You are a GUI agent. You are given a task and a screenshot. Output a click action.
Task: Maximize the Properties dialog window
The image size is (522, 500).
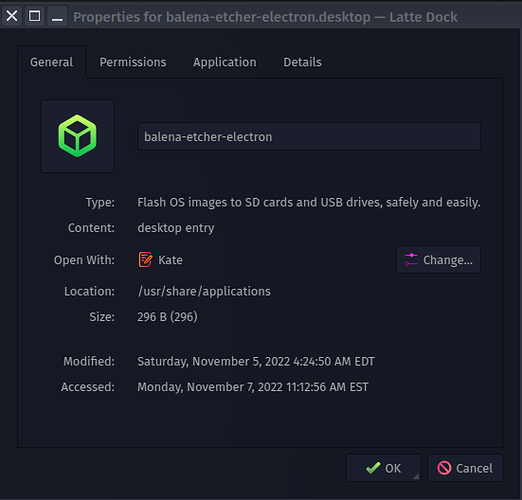[34, 16]
